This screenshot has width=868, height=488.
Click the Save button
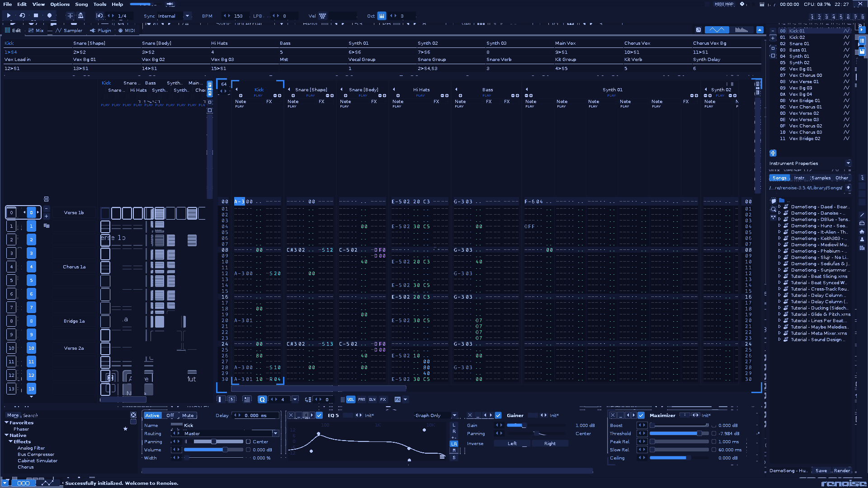coord(821,470)
